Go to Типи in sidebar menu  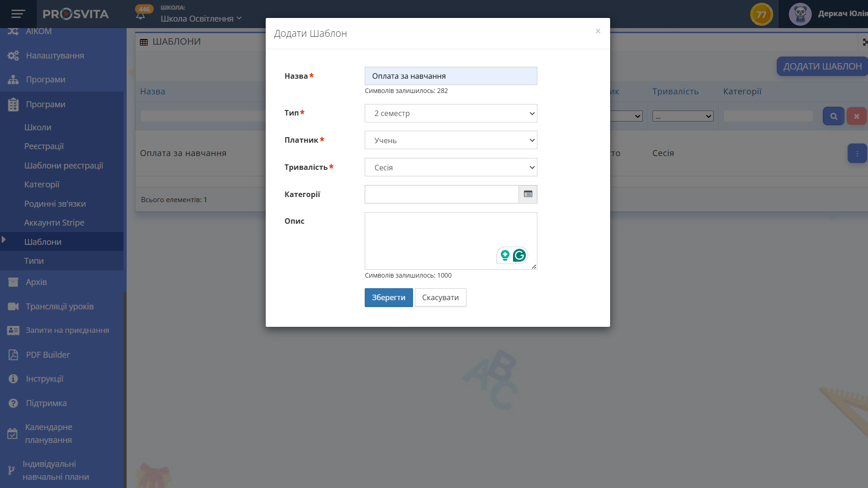(x=34, y=261)
